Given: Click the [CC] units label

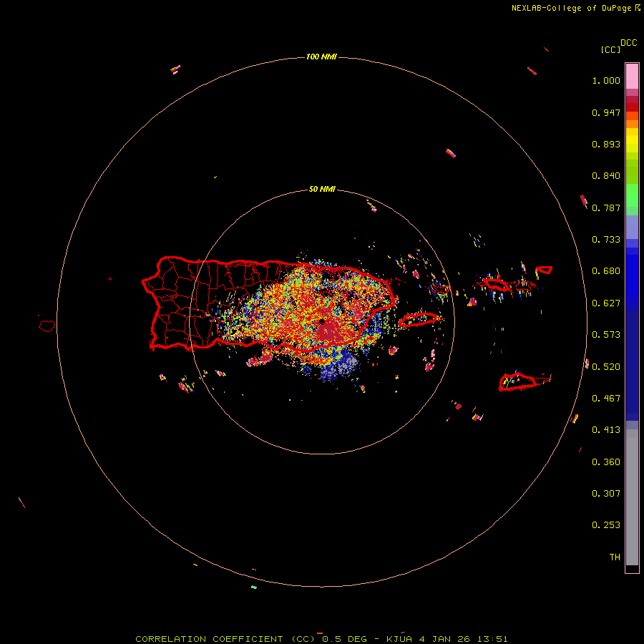Looking at the screenshot, I should [x=610, y=49].
